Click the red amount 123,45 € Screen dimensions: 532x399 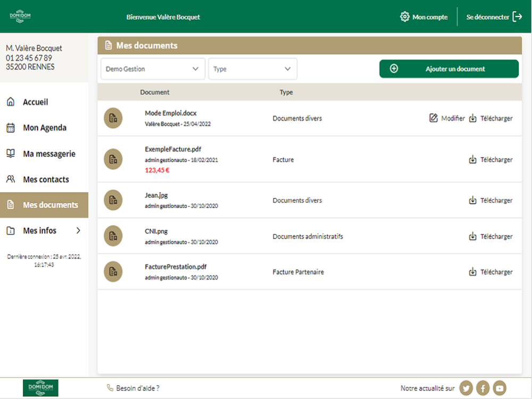click(157, 170)
